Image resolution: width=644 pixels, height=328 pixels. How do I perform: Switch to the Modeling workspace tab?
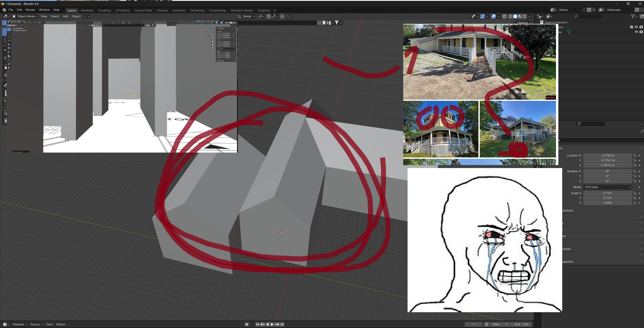[x=87, y=10]
